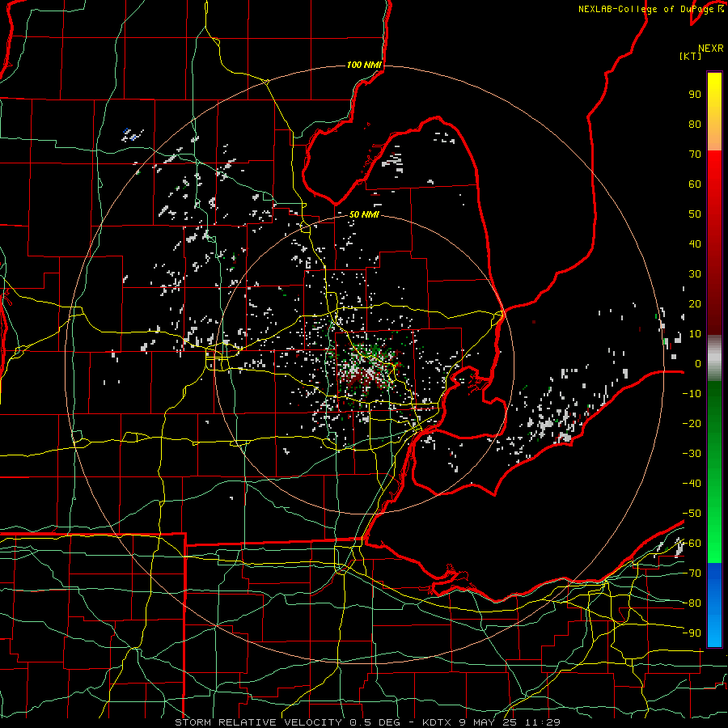Click the positive 10 knot scale label

coord(695,334)
